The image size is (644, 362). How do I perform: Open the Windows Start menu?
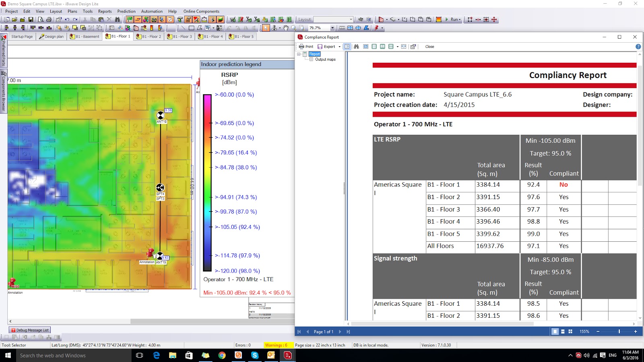pyautogui.click(x=8, y=356)
